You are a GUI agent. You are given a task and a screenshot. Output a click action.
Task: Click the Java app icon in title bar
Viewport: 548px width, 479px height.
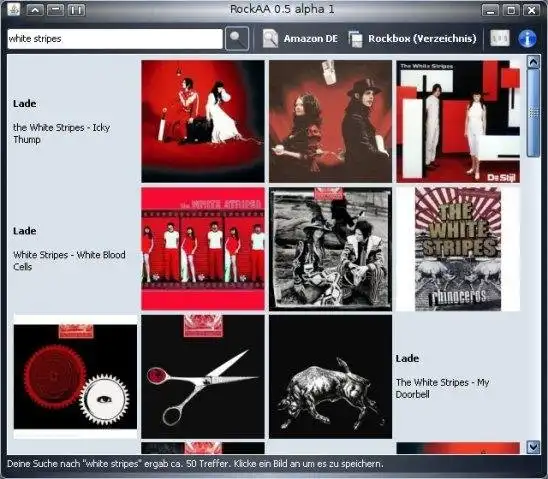(14, 9)
